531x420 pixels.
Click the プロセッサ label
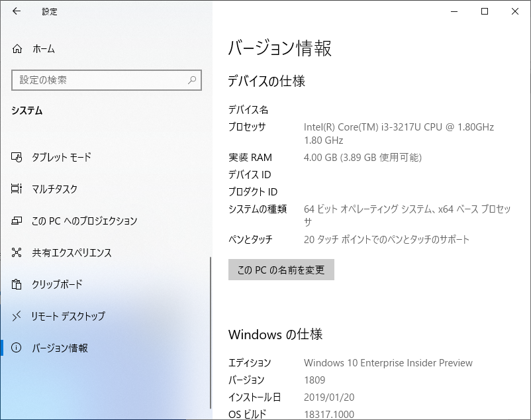(x=247, y=127)
